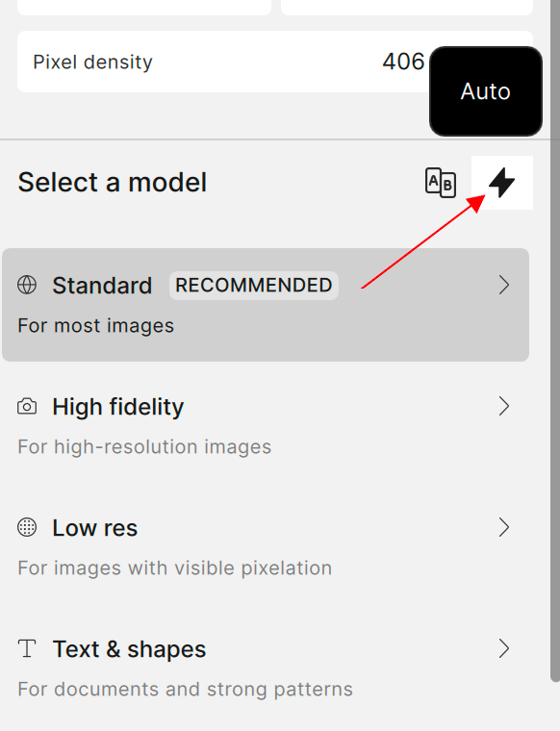
Task: Expand the High fidelity chevron
Action: point(503,406)
